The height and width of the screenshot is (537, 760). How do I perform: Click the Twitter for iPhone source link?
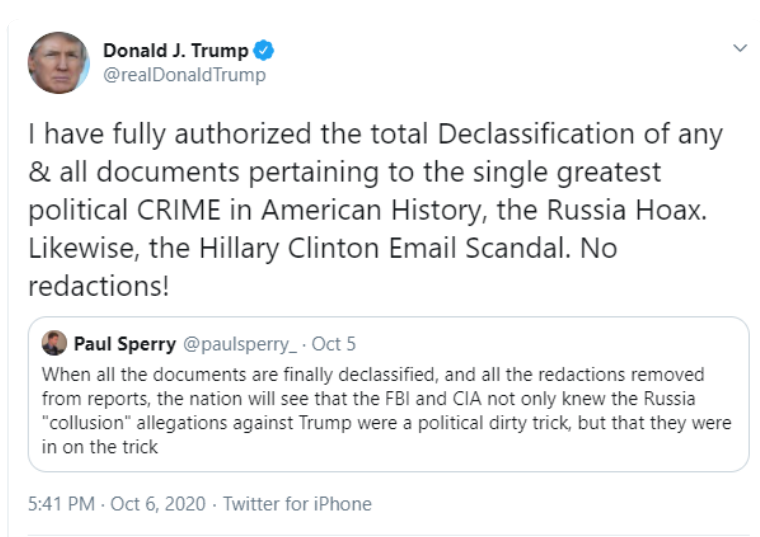click(x=297, y=504)
